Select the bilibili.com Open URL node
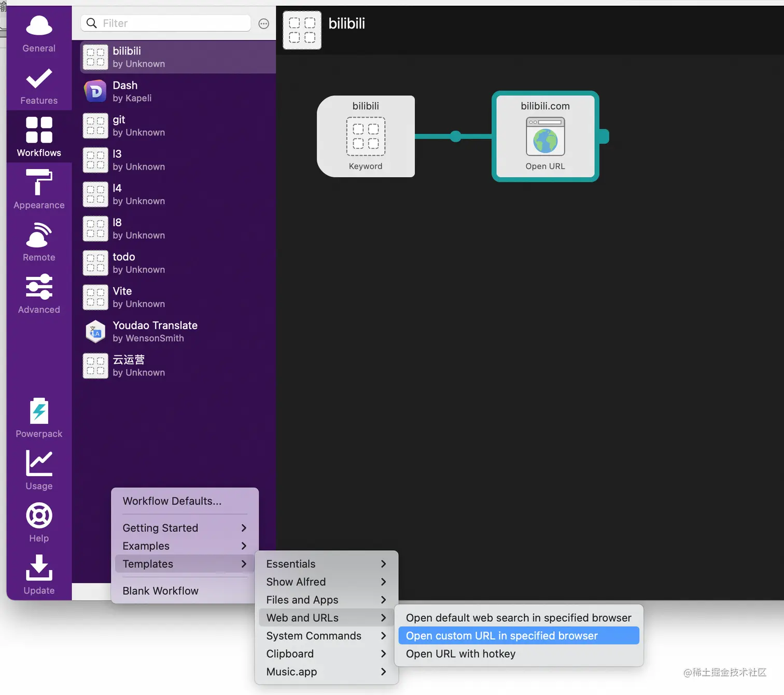This screenshot has width=784, height=695. click(545, 136)
